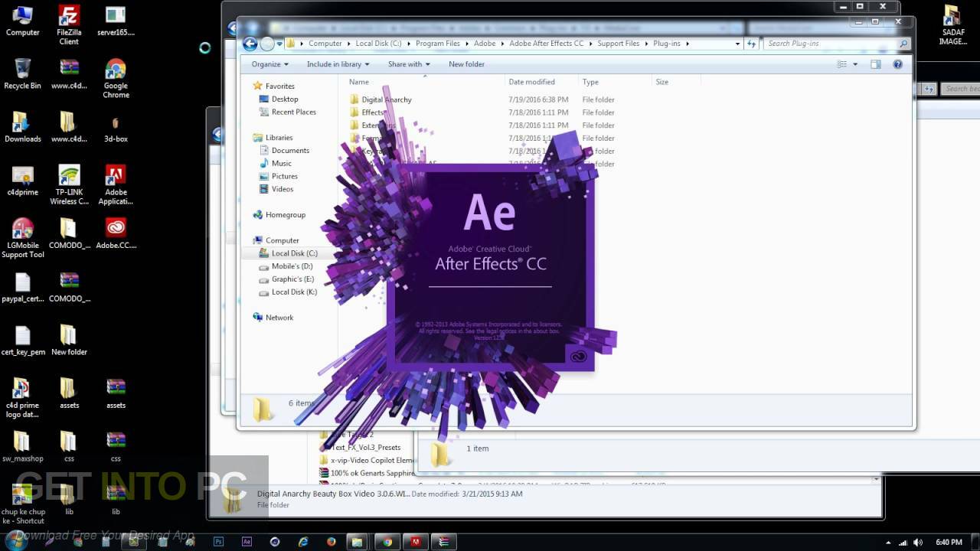Image resolution: width=980 pixels, height=551 pixels.
Task: Select the cert_key_pem desktop file
Action: 23,341
